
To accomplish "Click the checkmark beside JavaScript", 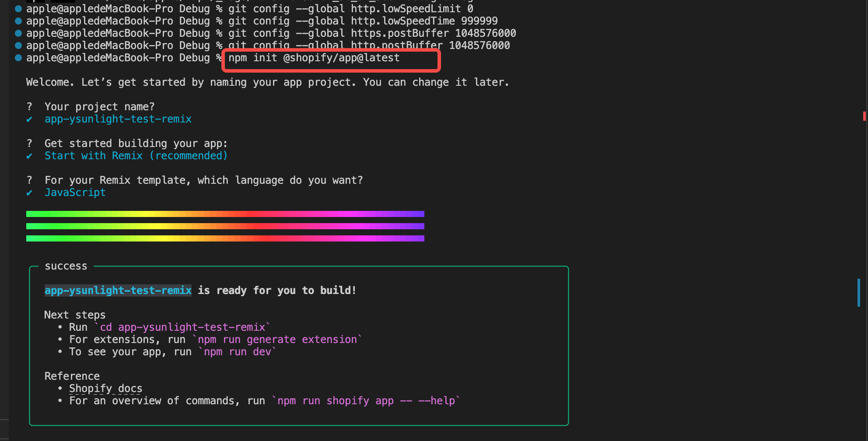I will [x=29, y=193].
